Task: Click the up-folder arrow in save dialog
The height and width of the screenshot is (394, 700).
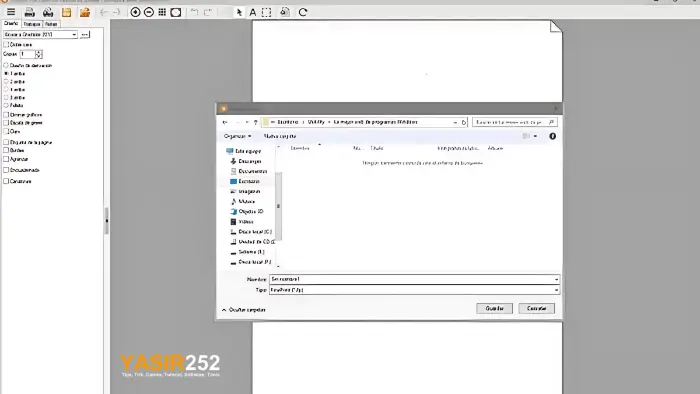Action: (x=255, y=122)
